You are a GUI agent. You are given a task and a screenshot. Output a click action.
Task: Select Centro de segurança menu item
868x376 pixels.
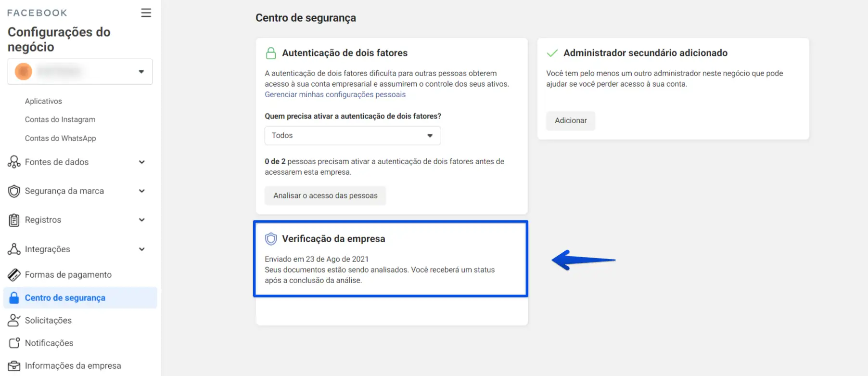(x=80, y=298)
